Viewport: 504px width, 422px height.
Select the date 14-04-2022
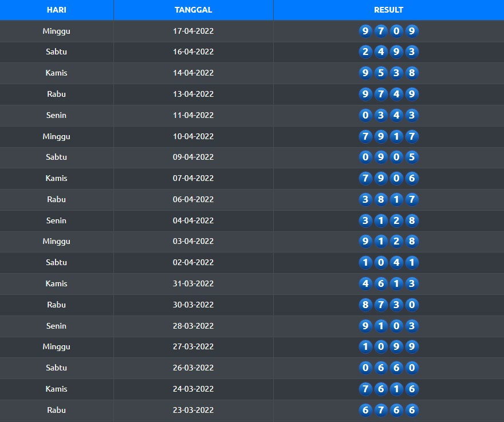[x=193, y=73]
